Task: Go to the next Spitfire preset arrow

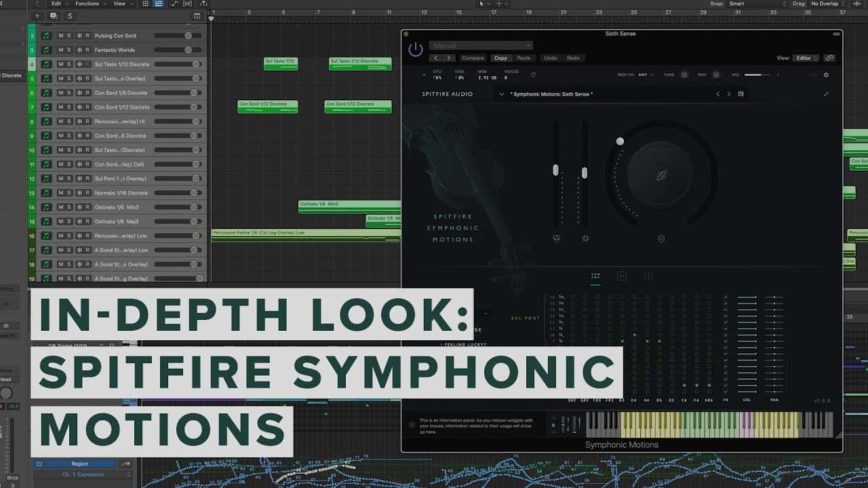Action: [x=729, y=94]
